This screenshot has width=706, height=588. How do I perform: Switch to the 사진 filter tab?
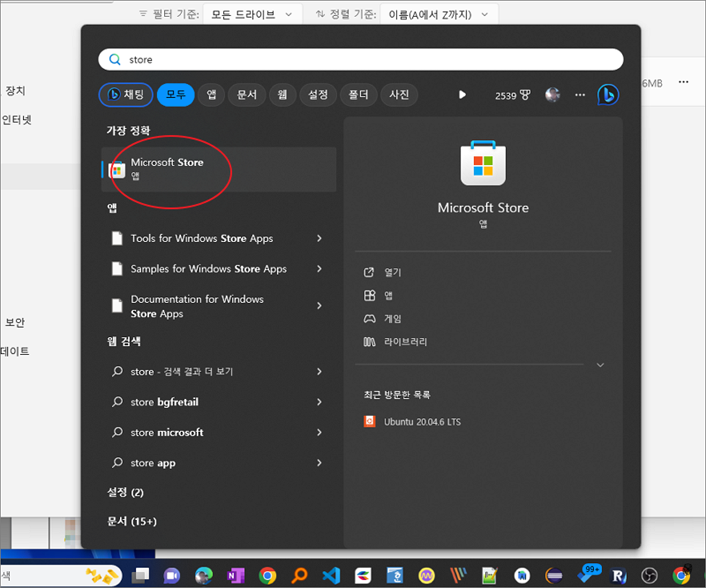coord(399,95)
